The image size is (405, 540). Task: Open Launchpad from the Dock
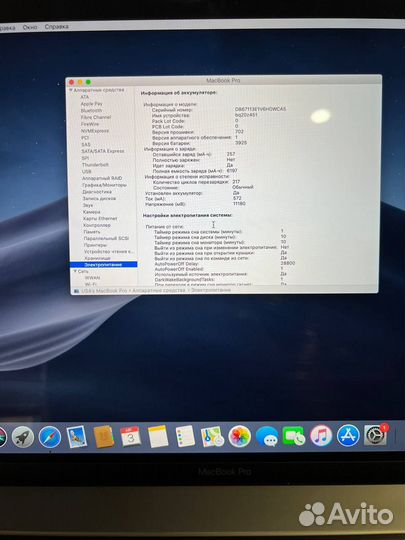[23, 437]
